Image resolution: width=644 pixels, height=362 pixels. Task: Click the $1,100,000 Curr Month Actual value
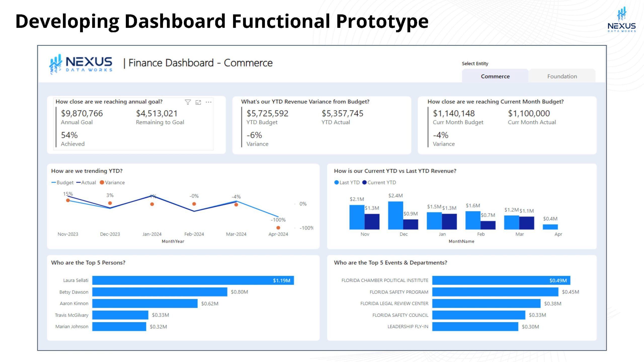click(x=529, y=113)
